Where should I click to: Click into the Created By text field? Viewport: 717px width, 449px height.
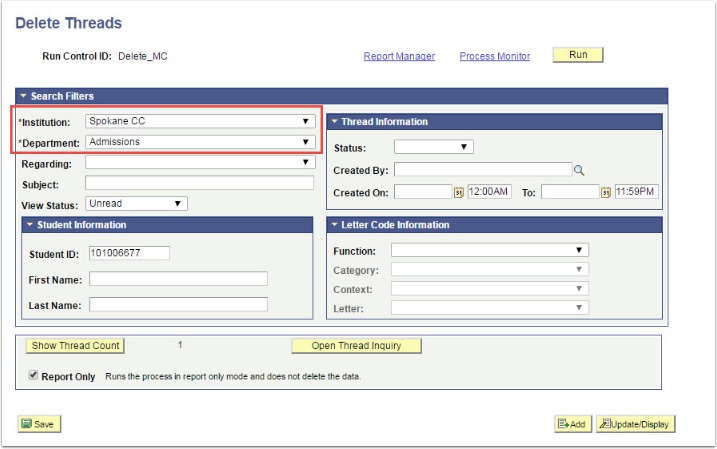click(x=483, y=169)
